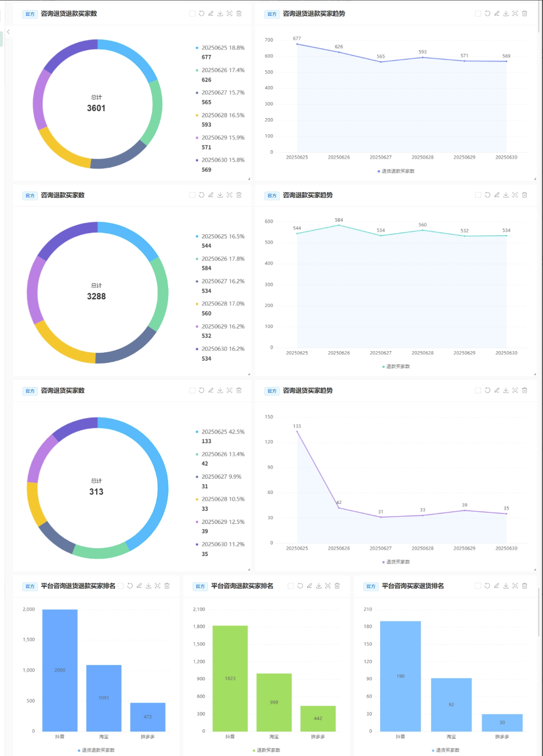Delete the 咨询退货买家数 panel

pos(239,390)
